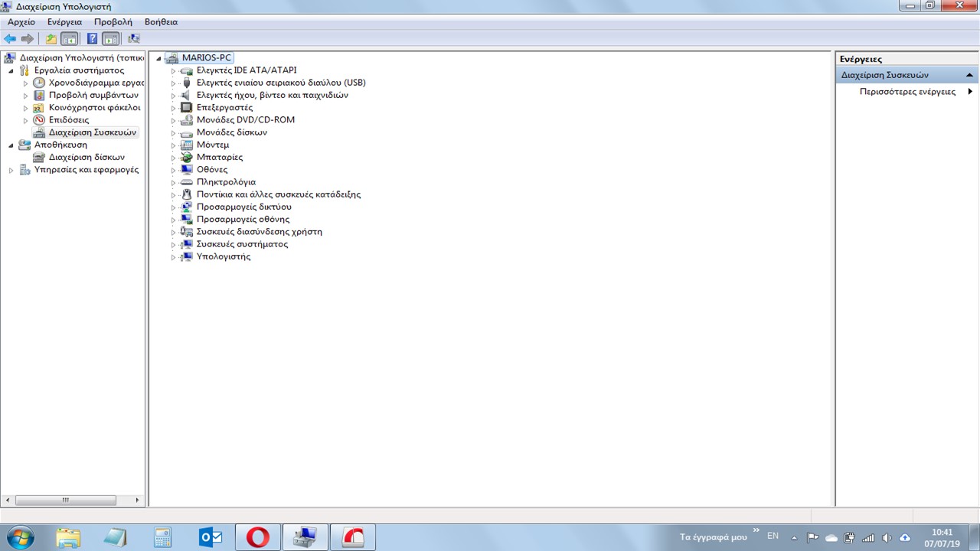Click the left pane horizontal scrollbar thumb
Viewport: 980px width, 551px height.
(x=65, y=500)
